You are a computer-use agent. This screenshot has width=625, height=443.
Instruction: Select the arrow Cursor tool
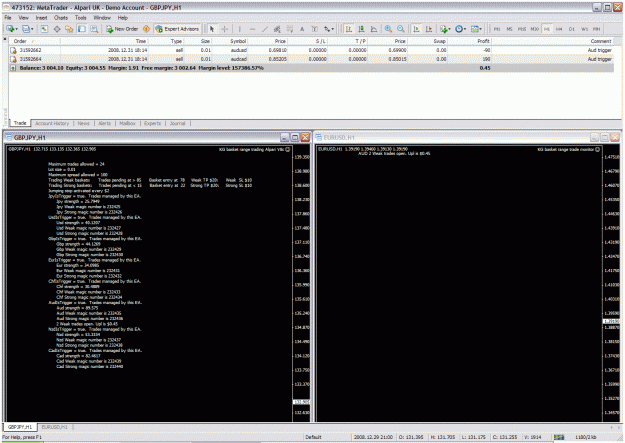(212, 29)
